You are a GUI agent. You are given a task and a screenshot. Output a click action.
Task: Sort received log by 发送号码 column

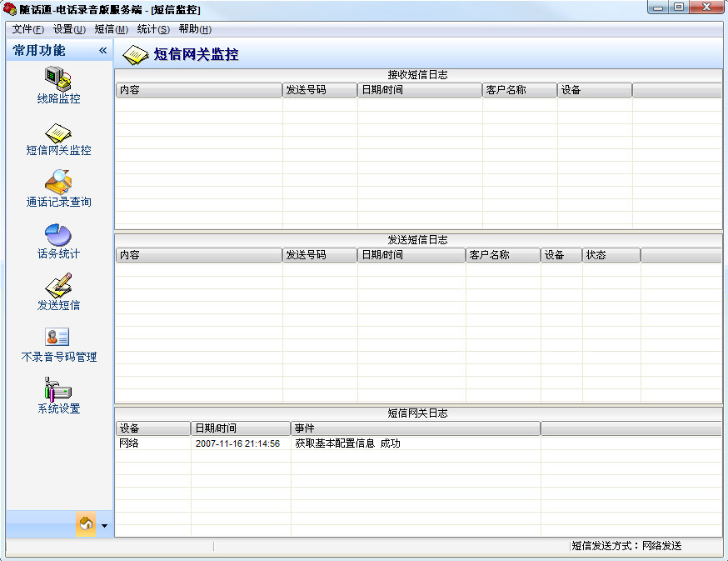320,90
